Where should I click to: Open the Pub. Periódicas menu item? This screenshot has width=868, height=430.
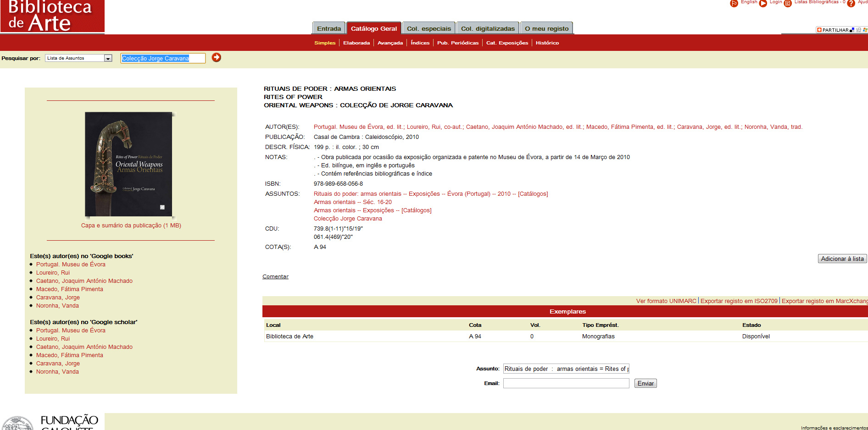tap(457, 43)
